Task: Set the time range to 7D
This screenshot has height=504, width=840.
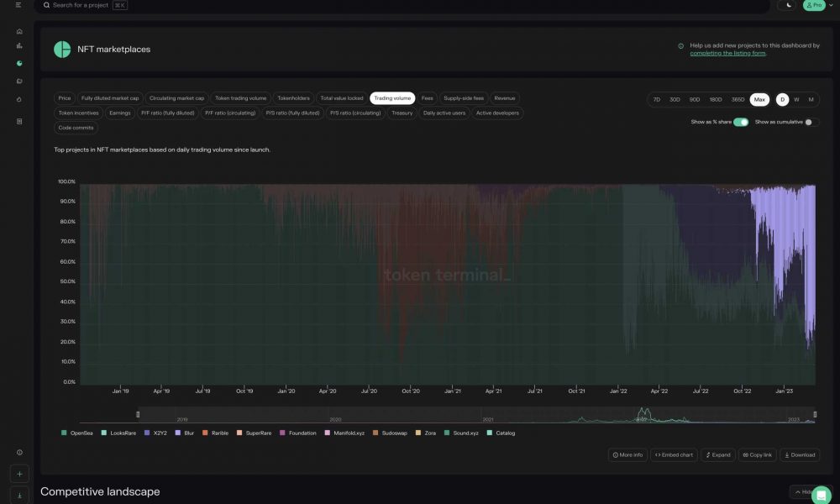Action: pos(656,100)
